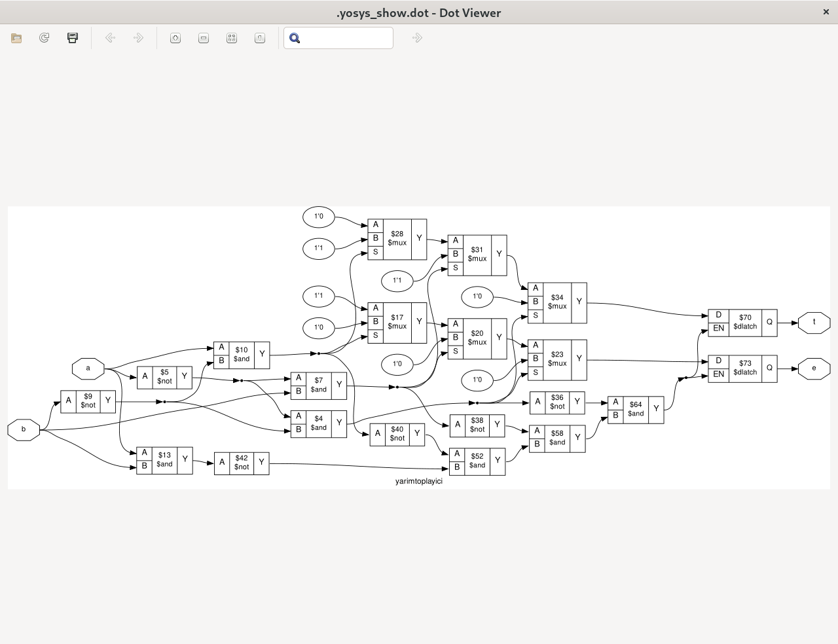This screenshot has width=838, height=644.
Task: Select the 1'1 constant feeding $17 mux A
Action: [319, 296]
